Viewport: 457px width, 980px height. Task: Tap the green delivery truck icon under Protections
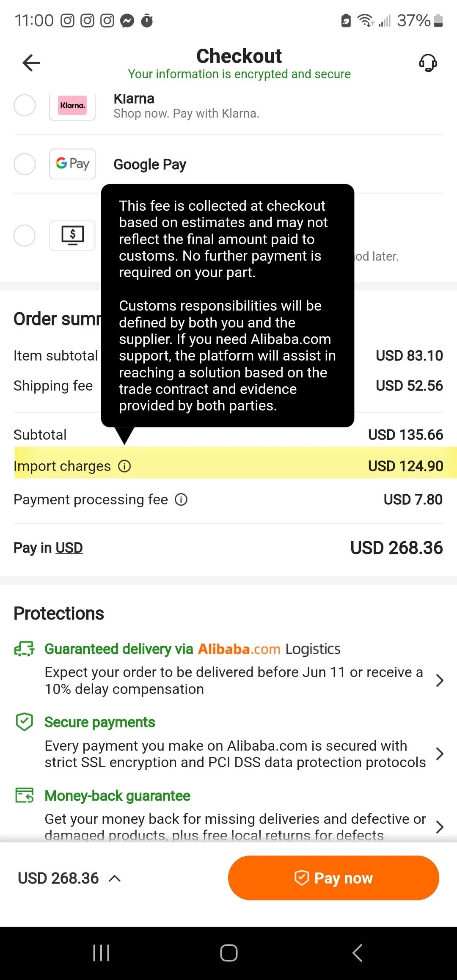[24, 649]
